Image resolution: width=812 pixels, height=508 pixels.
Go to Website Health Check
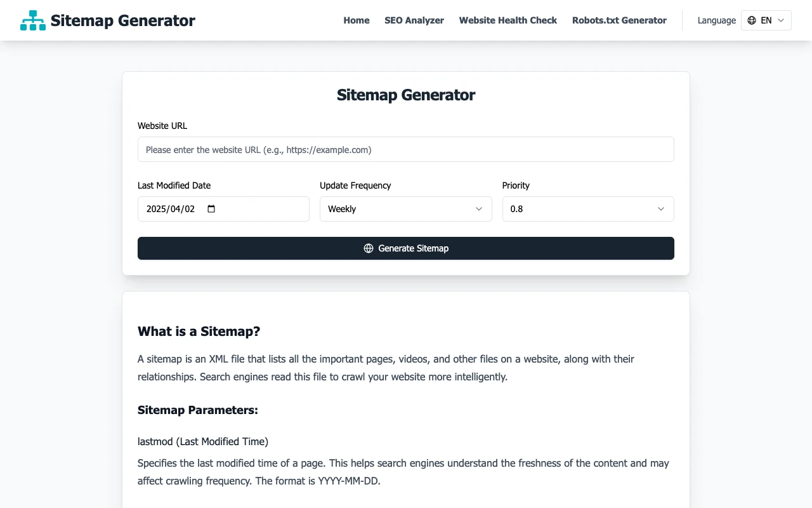tap(507, 20)
